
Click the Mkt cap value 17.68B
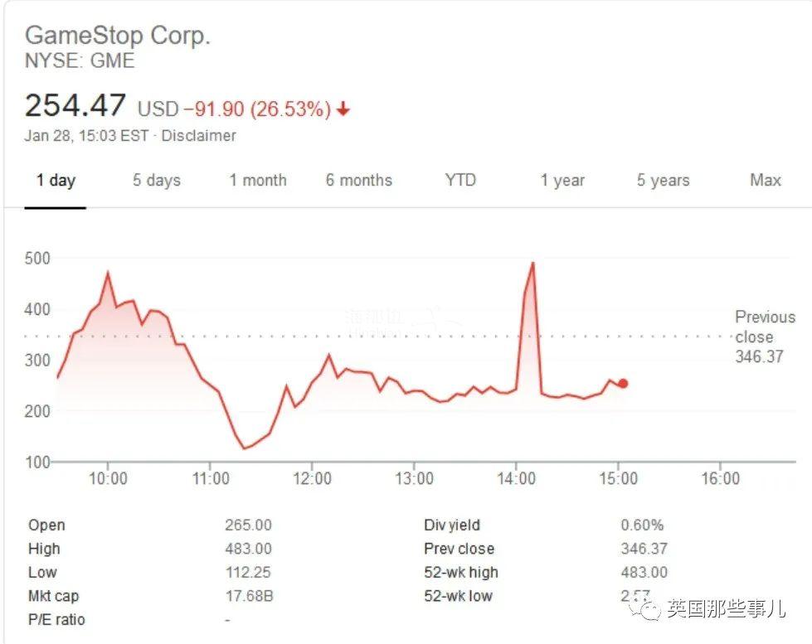click(x=249, y=596)
